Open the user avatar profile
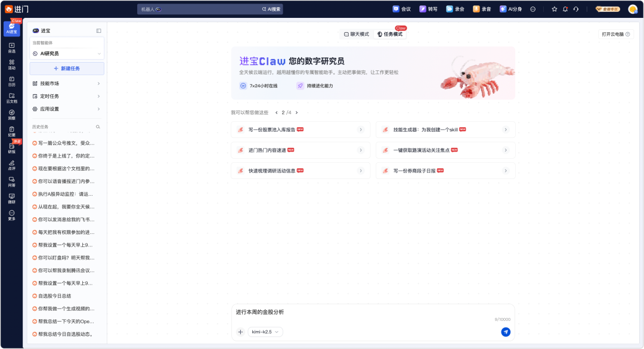 (x=633, y=9)
